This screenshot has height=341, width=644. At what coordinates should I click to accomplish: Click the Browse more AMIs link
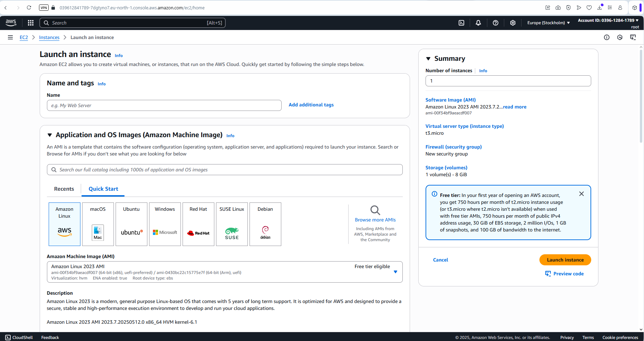click(x=375, y=220)
